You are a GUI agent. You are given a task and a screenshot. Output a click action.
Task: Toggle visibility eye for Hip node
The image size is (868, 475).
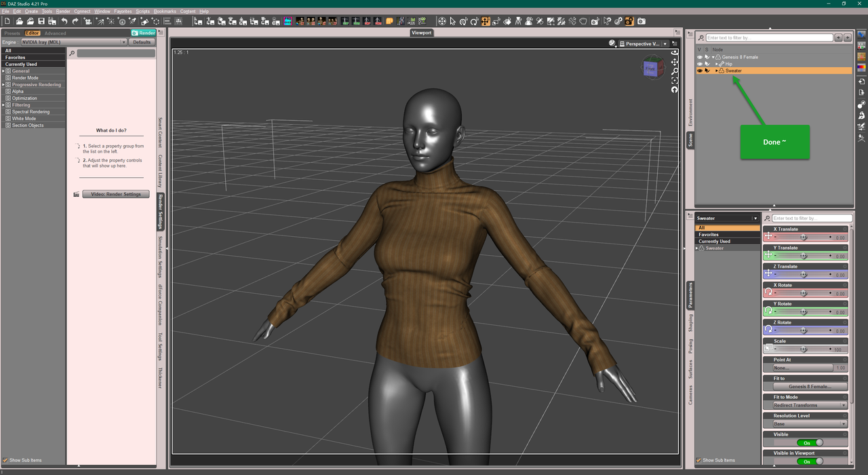(x=700, y=64)
